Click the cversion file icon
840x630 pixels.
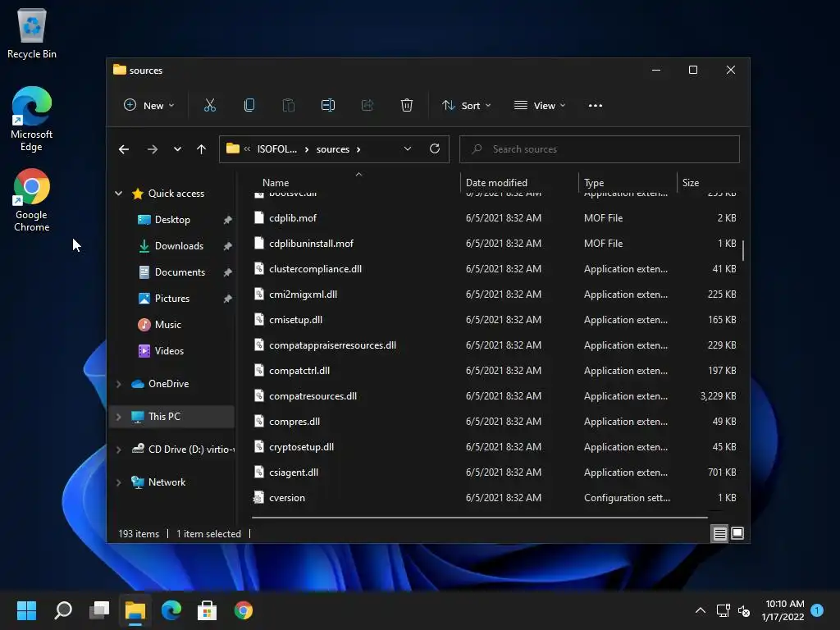coord(258,498)
